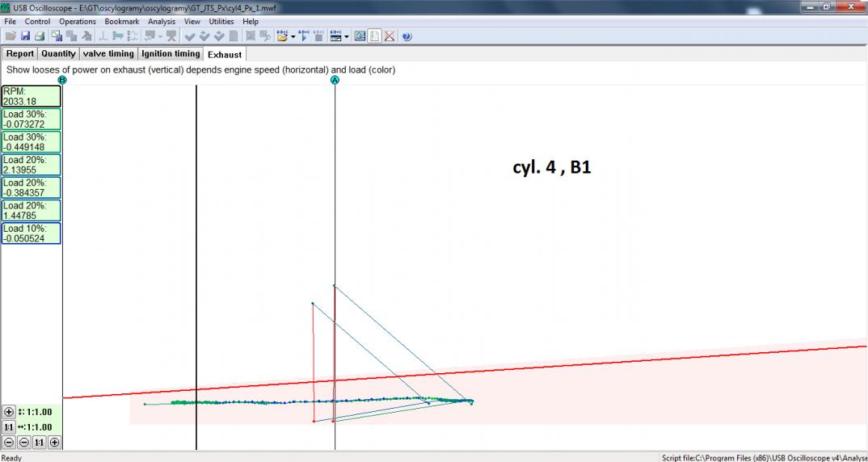Click the Print toolbar icon
The width and height of the screenshot is (868, 462).
(39, 36)
